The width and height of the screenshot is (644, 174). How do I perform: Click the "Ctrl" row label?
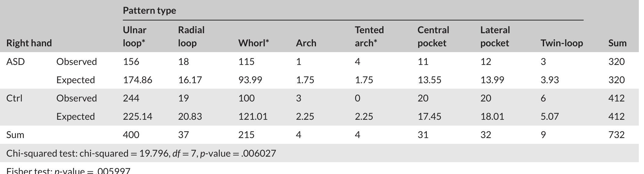click(x=14, y=98)
